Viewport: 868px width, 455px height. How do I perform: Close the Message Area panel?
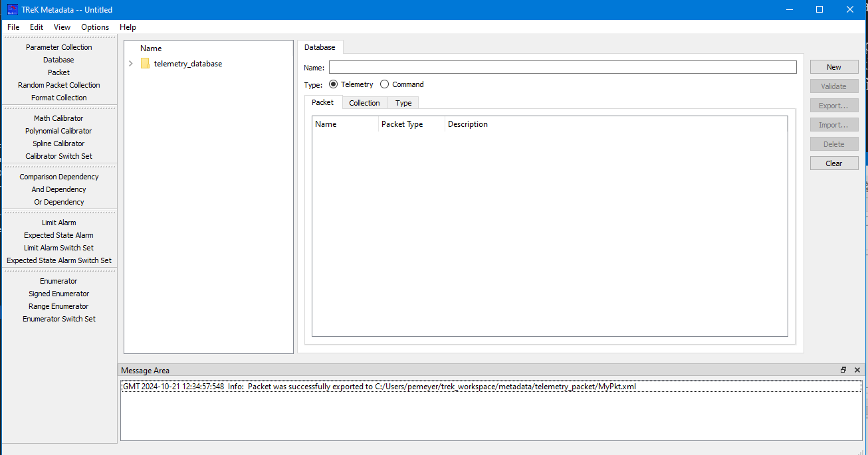(x=857, y=370)
